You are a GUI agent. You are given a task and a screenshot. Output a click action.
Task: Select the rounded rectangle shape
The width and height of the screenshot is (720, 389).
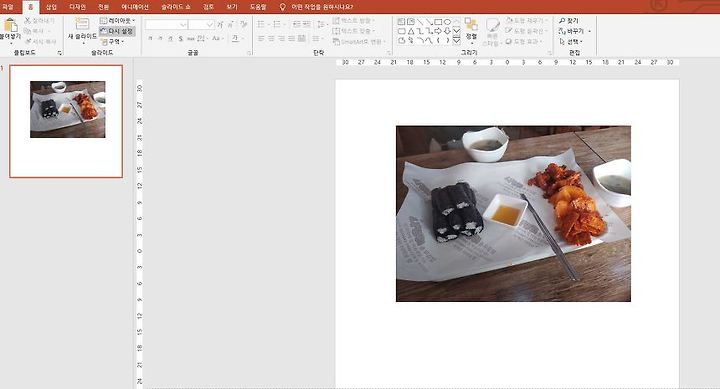[x=401, y=31]
